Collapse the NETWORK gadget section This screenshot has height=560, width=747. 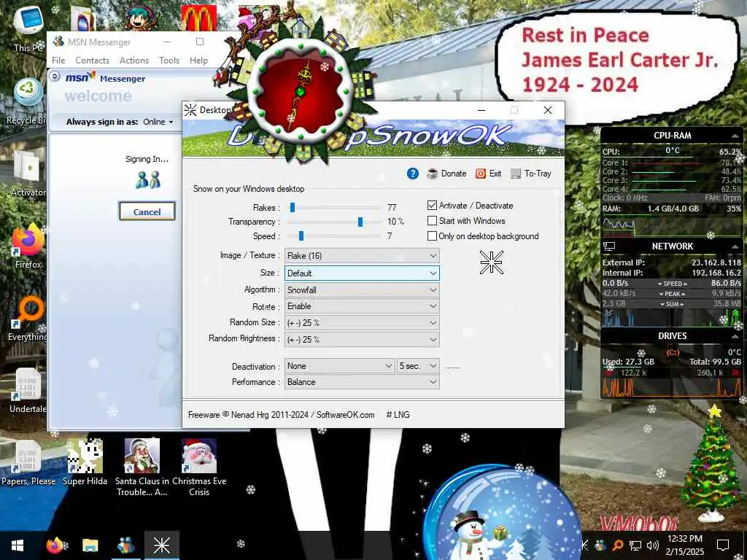(735, 246)
